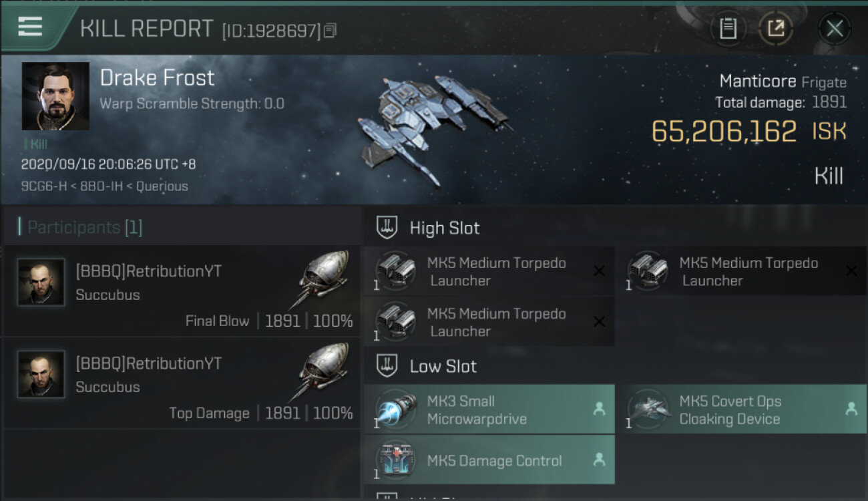The image size is (868, 501).
Task: Select the MK5 Damage Control icon
Action: [x=396, y=460]
